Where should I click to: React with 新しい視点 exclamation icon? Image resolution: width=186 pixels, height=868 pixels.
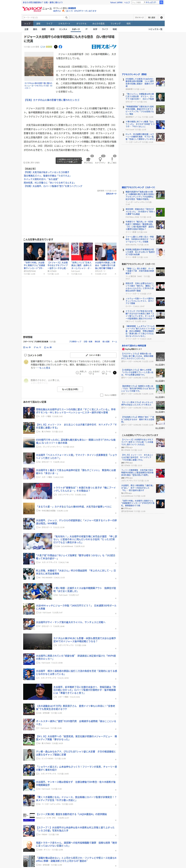112,160
